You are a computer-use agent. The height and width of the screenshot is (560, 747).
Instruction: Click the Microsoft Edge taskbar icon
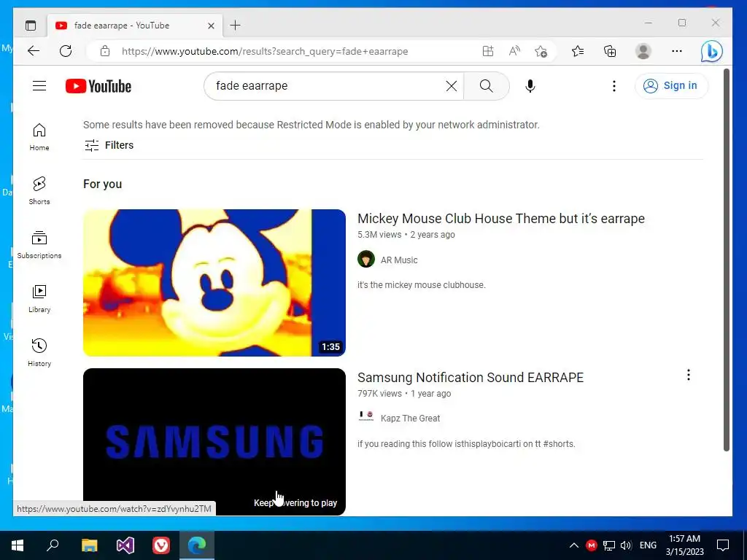point(197,545)
